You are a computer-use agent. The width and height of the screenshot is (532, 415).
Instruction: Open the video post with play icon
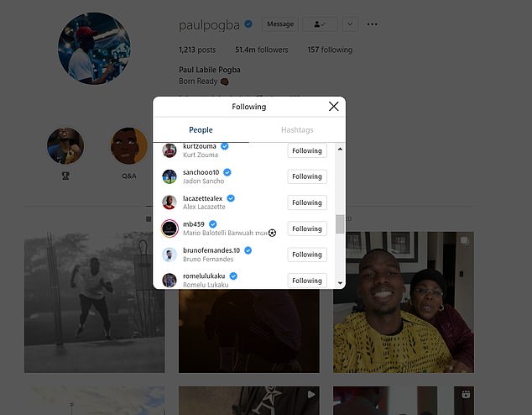249,401
